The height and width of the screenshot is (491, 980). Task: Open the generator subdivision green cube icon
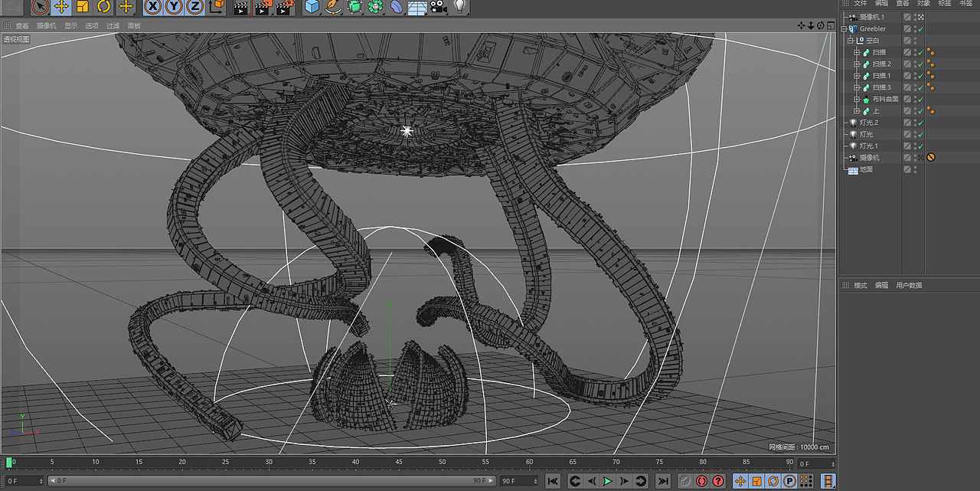(354, 7)
